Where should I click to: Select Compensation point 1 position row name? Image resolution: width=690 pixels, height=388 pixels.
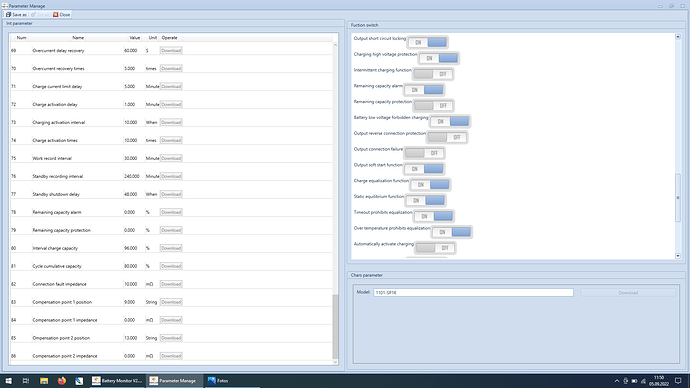(x=62, y=302)
